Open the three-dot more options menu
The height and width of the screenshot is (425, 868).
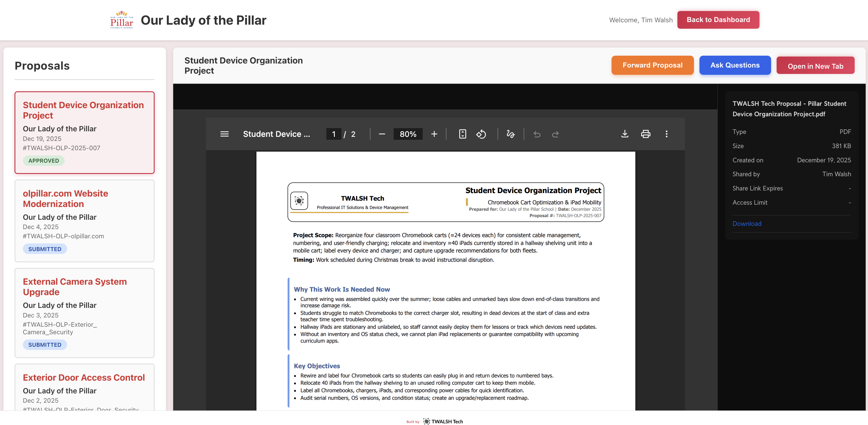click(666, 134)
